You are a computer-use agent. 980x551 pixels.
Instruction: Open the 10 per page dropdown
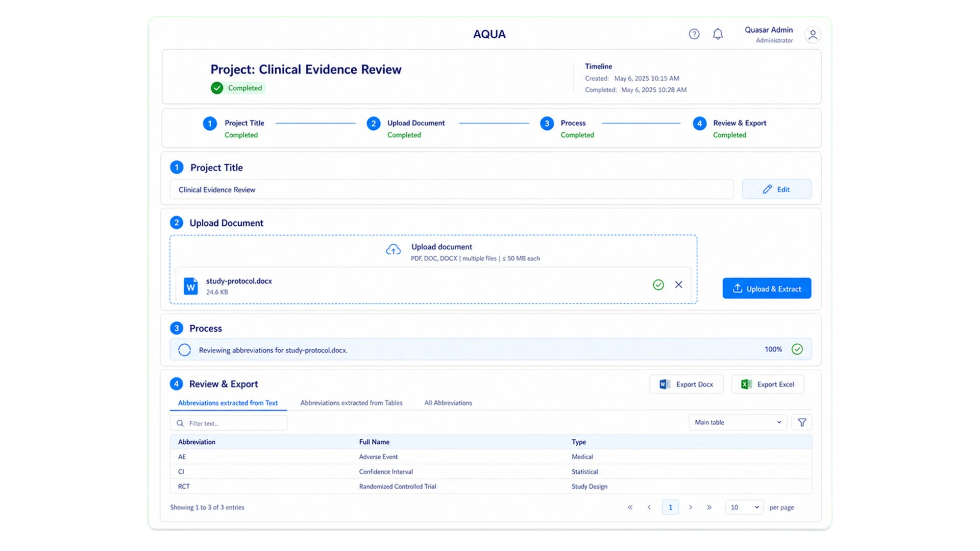pos(744,507)
